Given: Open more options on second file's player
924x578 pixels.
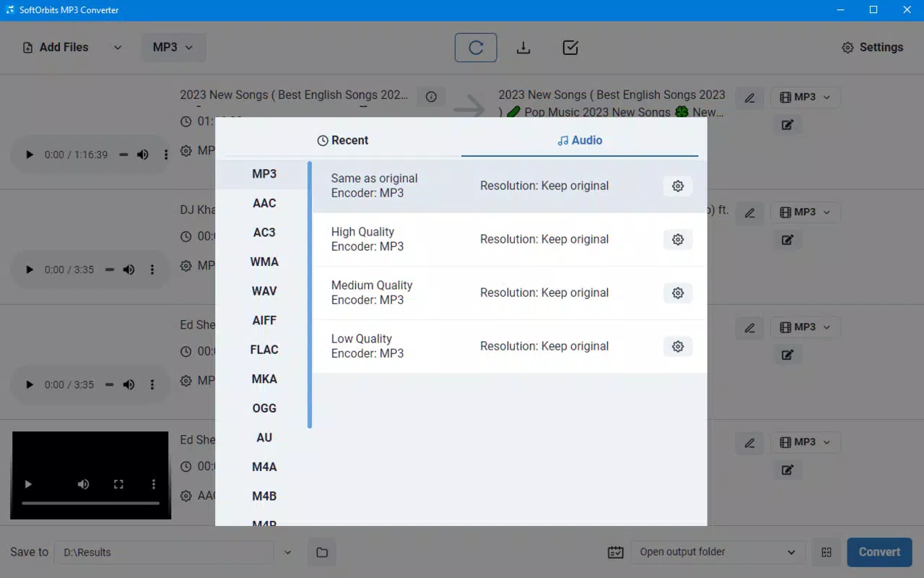Looking at the screenshot, I should pyautogui.click(x=152, y=269).
